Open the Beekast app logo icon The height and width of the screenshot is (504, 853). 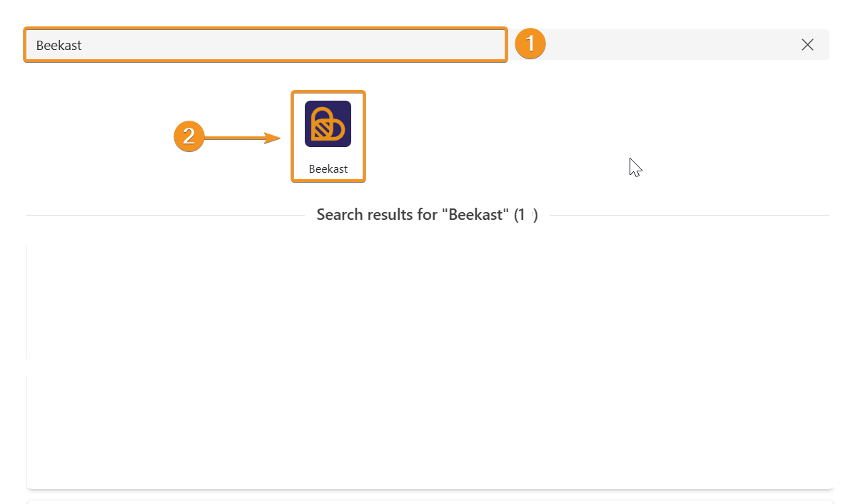pyautogui.click(x=328, y=124)
